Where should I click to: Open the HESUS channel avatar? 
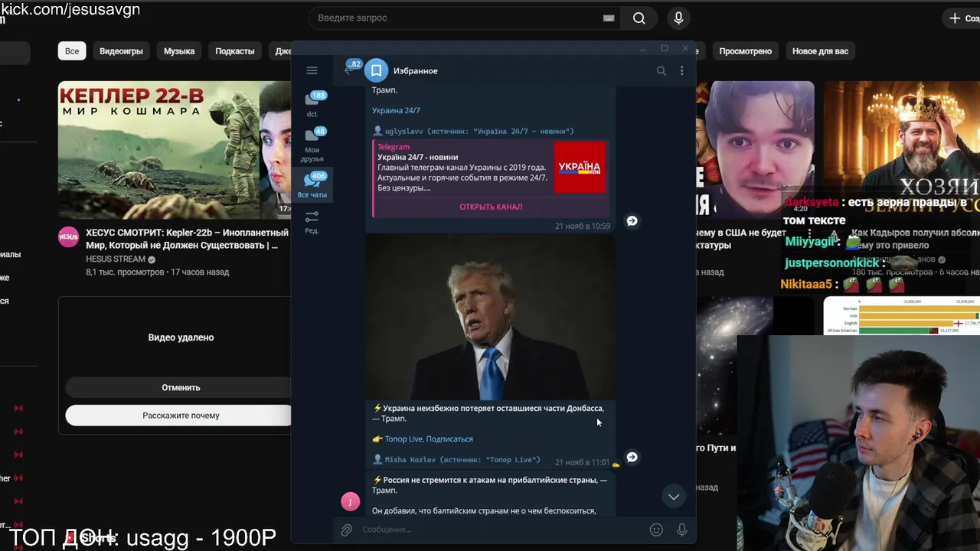(x=68, y=237)
